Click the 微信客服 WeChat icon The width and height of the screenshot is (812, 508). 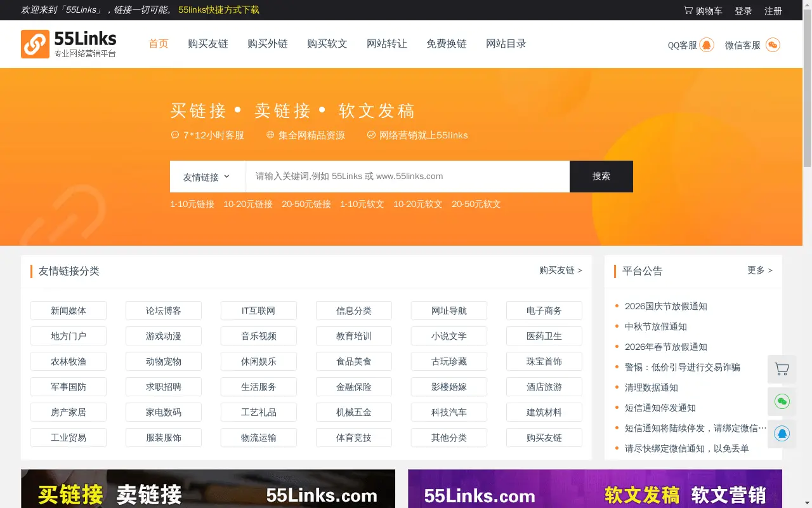coord(773,45)
